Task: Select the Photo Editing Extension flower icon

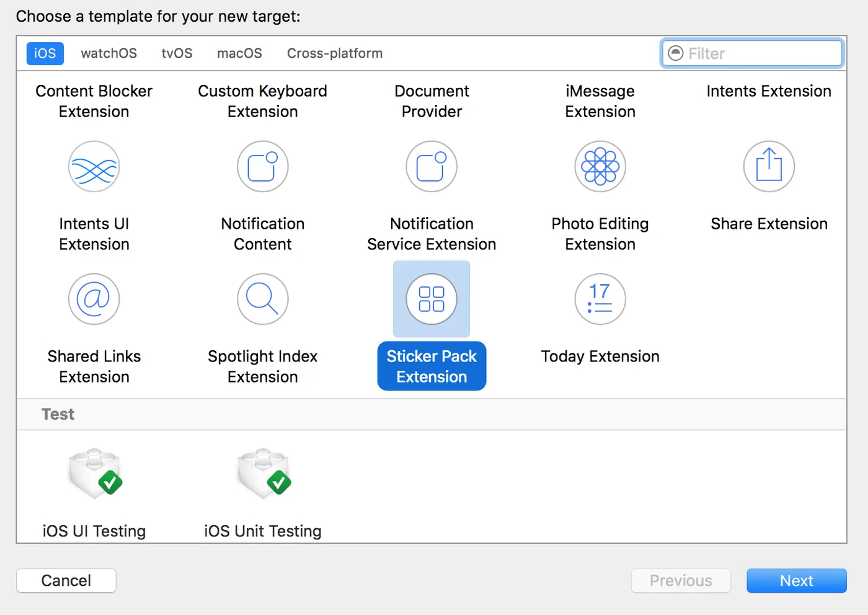Action: pyautogui.click(x=600, y=167)
